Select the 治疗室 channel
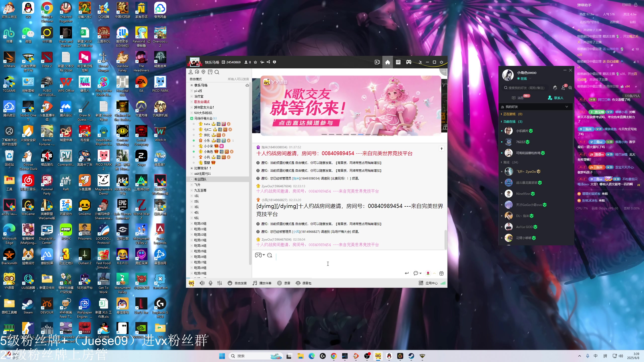 199,96
